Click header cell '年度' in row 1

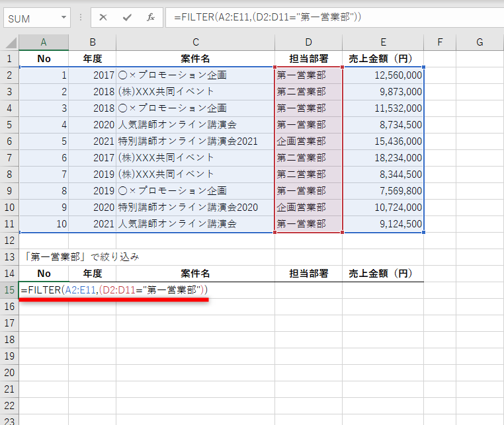click(x=92, y=59)
